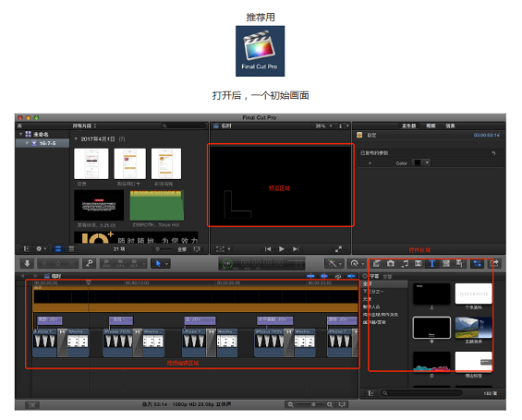
Task: Toggle video skimming in timeline
Action: pos(310,276)
